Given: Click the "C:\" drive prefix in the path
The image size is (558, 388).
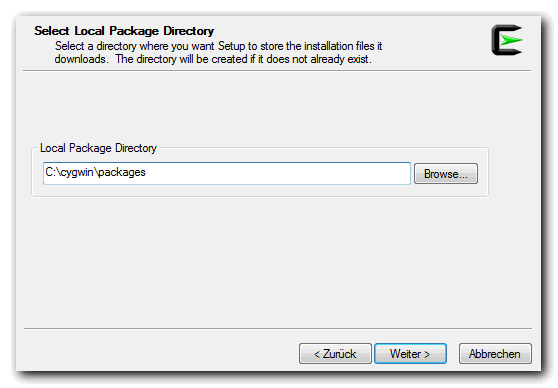Looking at the screenshot, I should tap(52, 172).
